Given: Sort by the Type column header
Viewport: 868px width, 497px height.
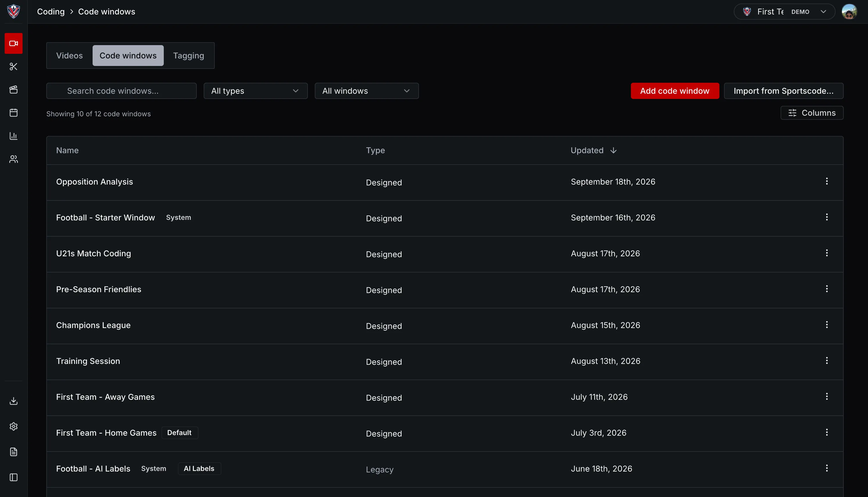Looking at the screenshot, I should [375, 150].
